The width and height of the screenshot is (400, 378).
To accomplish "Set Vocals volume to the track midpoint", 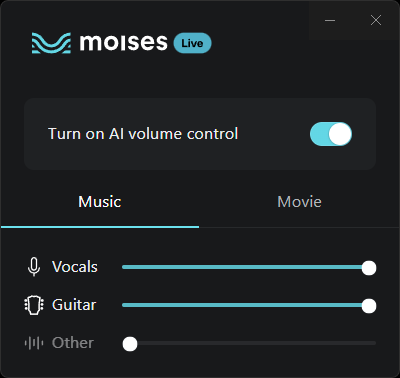I will [249, 267].
